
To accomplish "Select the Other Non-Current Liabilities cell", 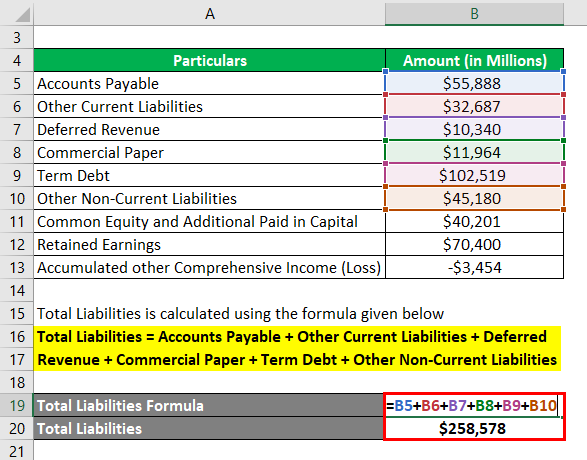I will coord(209,198).
